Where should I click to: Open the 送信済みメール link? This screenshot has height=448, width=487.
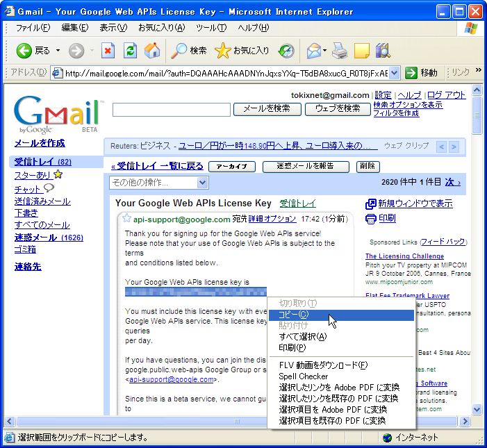42,201
